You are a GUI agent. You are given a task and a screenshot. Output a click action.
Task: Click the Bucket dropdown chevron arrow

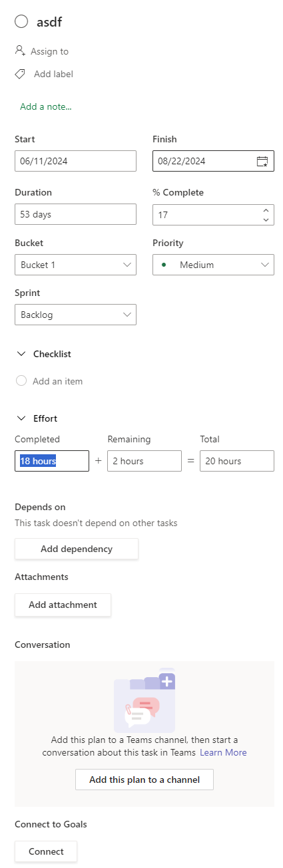pyautogui.click(x=127, y=265)
